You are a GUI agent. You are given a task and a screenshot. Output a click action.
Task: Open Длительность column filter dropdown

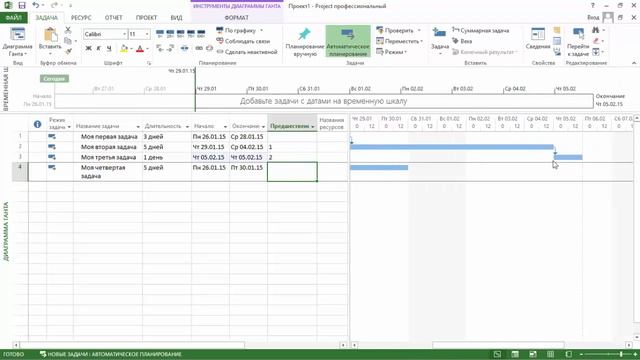pyautogui.click(x=187, y=127)
